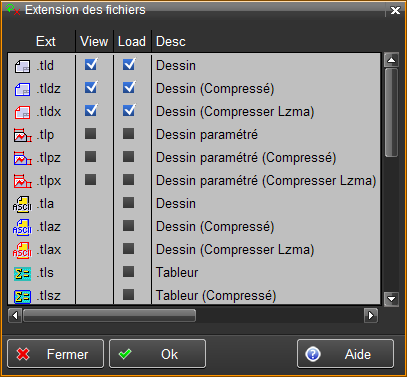
Task: Uncheck Load checkbox for .tldz
Action: [x=129, y=87]
